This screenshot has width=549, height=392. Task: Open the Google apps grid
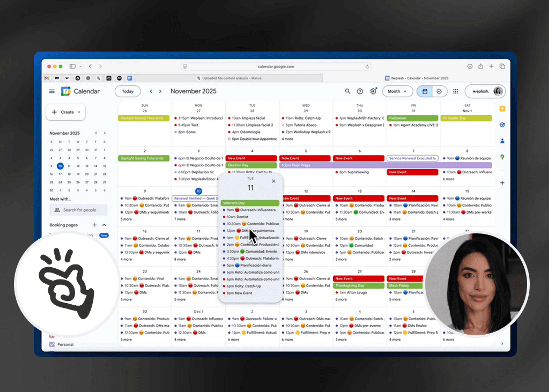point(455,91)
